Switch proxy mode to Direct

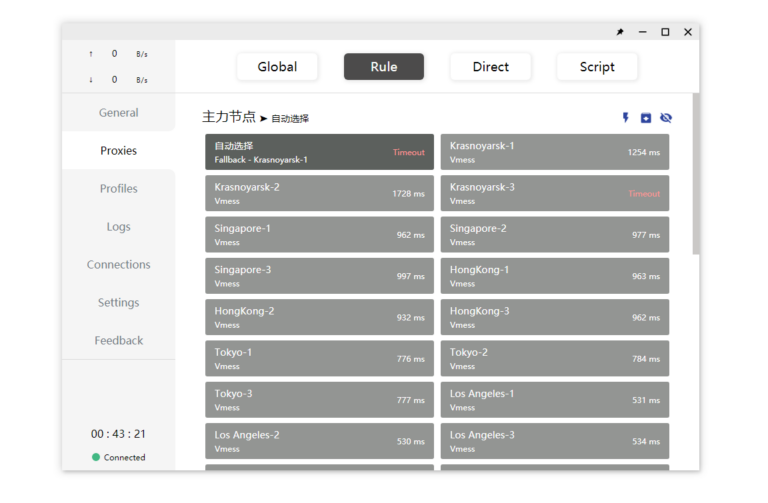(490, 67)
